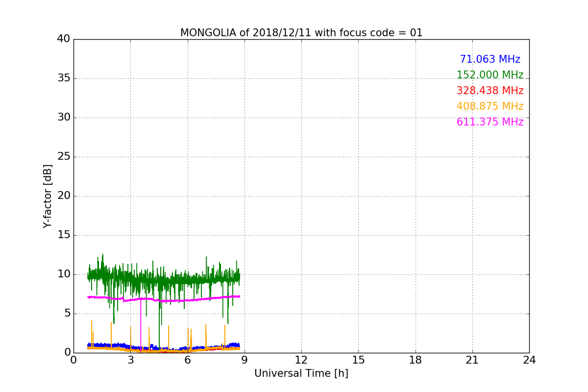
Task: Click the 20 tick on the Y-factor axis
Action: 64,196
